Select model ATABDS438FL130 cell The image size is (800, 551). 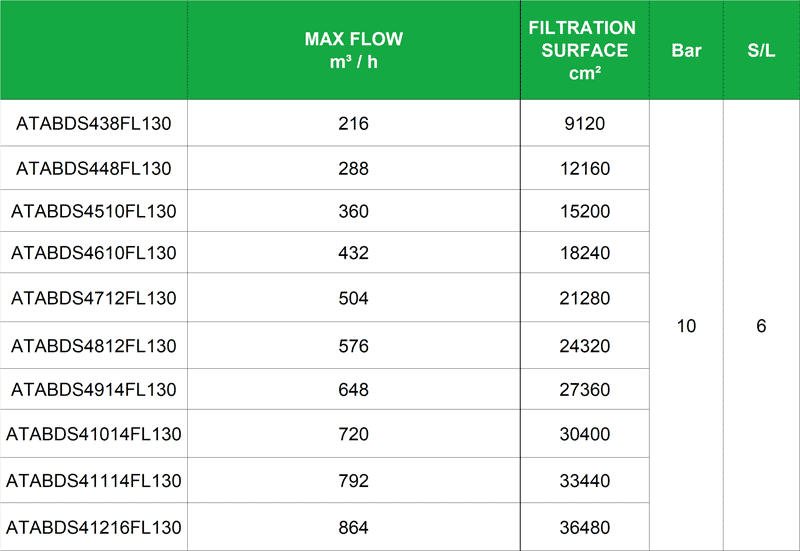coord(94,123)
